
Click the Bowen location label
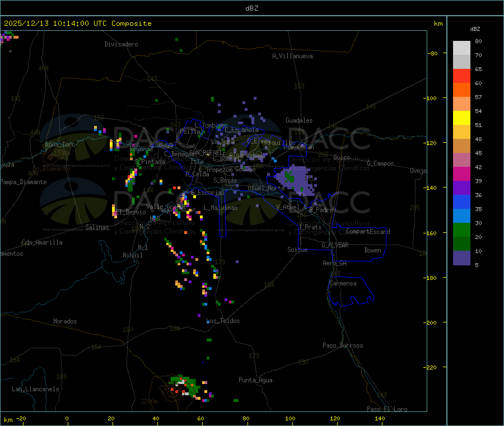coord(373,250)
